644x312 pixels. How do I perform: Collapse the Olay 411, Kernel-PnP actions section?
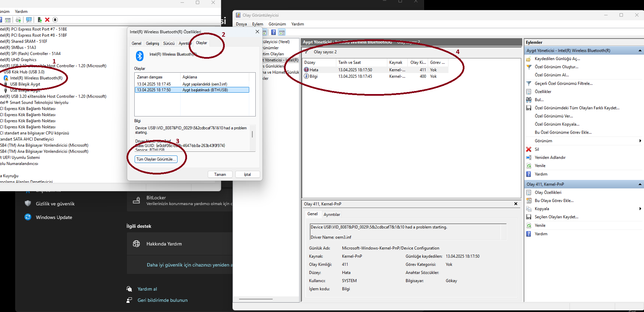point(640,184)
